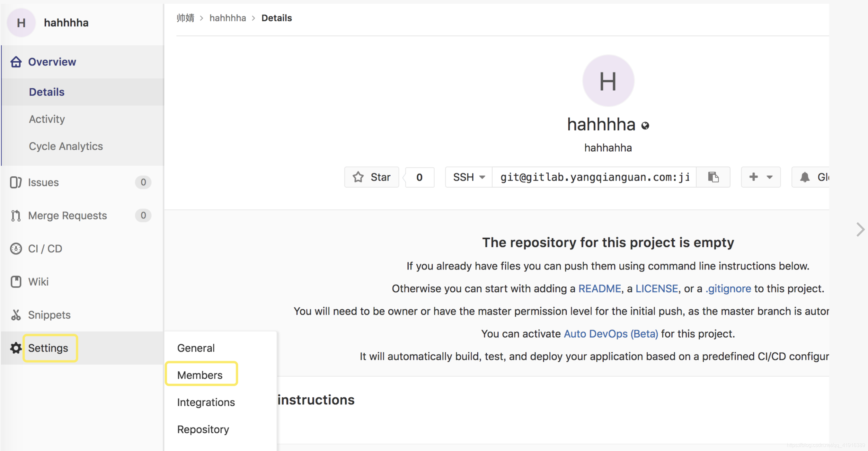Viewport: 868px width, 451px height.
Task: Open the Snippets section
Action: (x=49, y=315)
